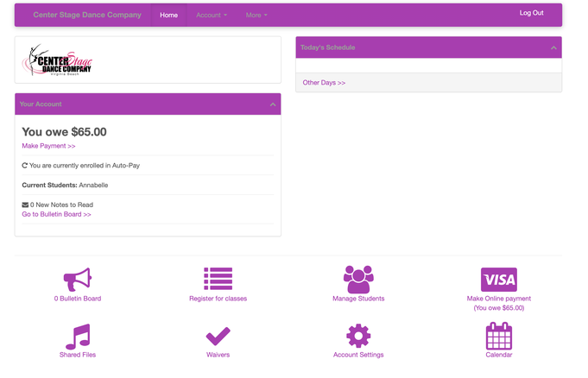Go to the Home tab

point(168,15)
